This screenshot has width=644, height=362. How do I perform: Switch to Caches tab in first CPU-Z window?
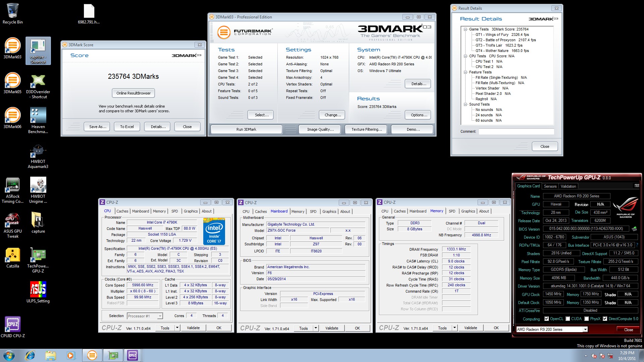(122, 211)
